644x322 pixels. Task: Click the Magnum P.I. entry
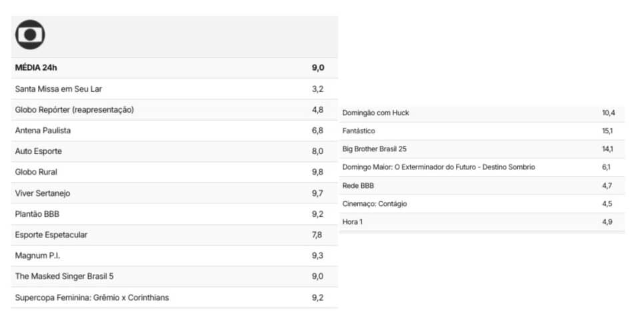tap(175, 256)
